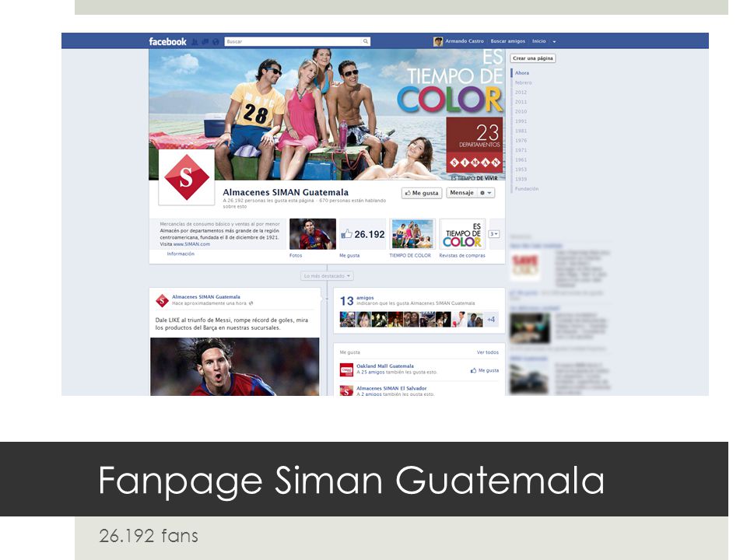The width and height of the screenshot is (747, 560).
Task: Click SIMAN El Salvador logo icon
Action: point(346,391)
